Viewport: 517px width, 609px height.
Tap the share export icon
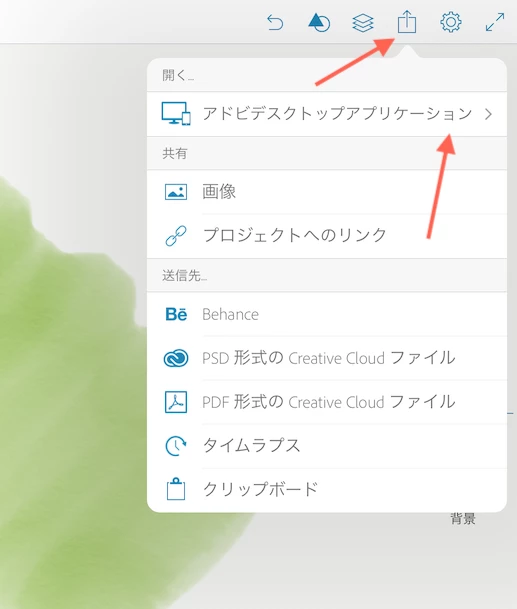[407, 22]
